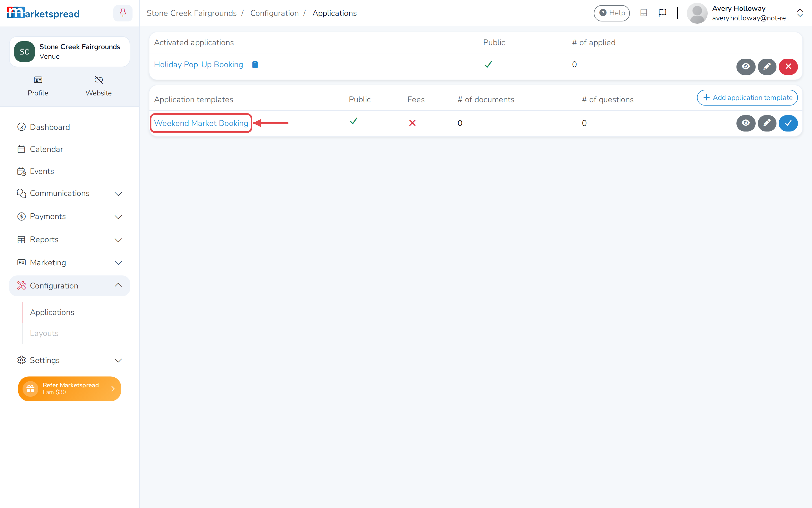Image resolution: width=812 pixels, height=508 pixels.
Task: Click the user avatar picture
Action: [x=697, y=13]
